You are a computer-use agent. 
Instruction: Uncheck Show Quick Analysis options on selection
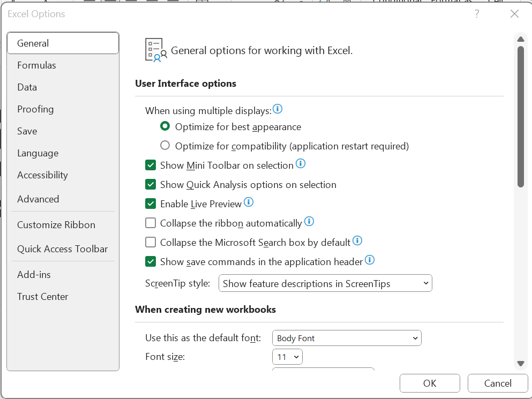(x=151, y=184)
